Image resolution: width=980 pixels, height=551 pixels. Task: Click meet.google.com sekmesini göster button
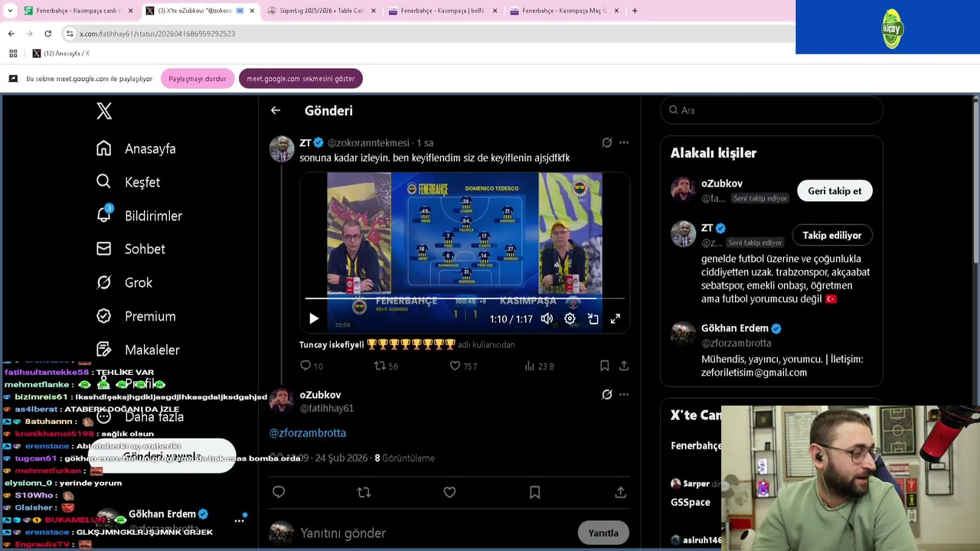tap(301, 79)
